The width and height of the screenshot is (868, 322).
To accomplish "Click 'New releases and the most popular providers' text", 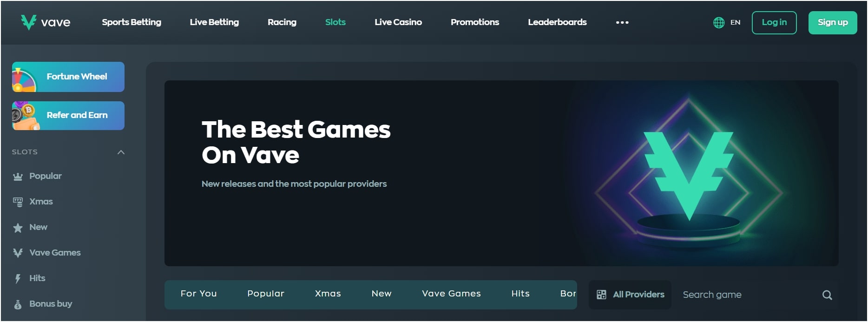I will [x=294, y=184].
